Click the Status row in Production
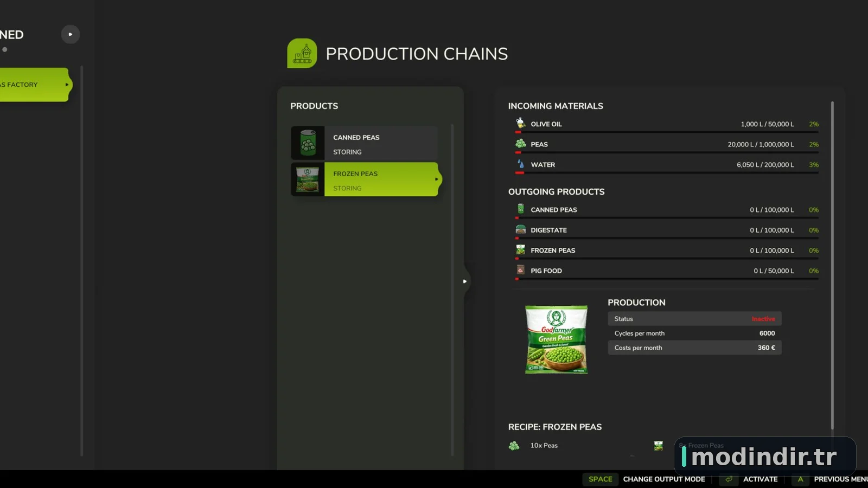This screenshot has height=488, width=868. 694,319
